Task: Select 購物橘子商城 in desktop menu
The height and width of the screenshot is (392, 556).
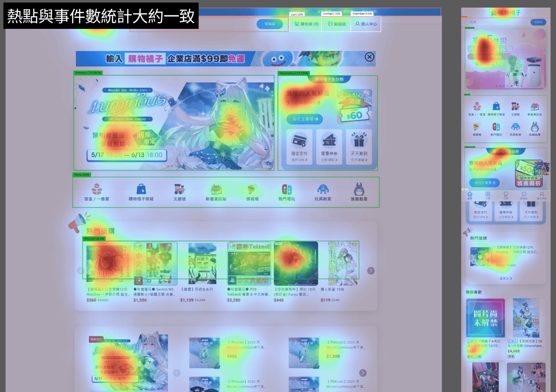Action: pos(141,192)
